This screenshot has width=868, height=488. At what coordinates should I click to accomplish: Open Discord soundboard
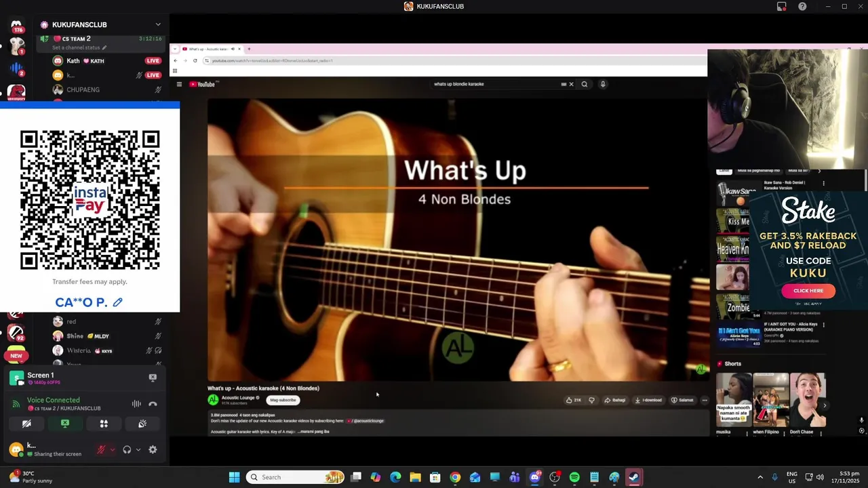[142, 424]
